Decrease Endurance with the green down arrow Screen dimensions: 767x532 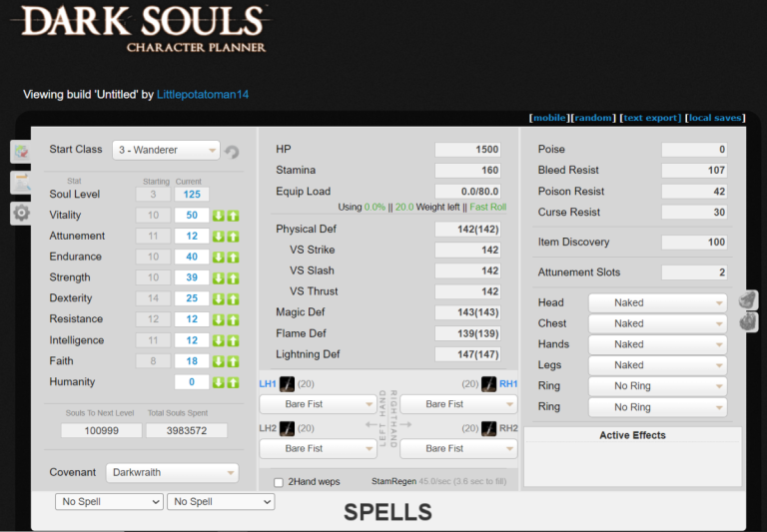click(218, 258)
